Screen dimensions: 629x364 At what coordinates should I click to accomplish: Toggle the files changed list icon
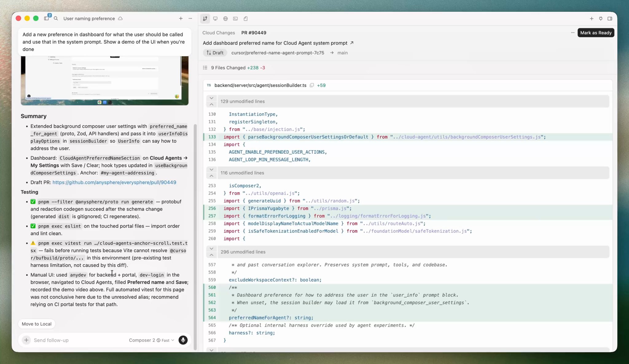coord(205,68)
